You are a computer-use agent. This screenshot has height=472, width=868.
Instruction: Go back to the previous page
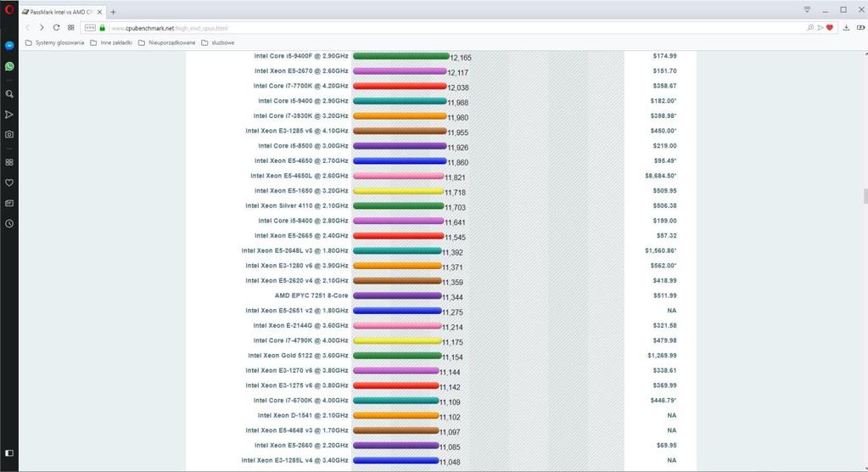pyautogui.click(x=27, y=28)
